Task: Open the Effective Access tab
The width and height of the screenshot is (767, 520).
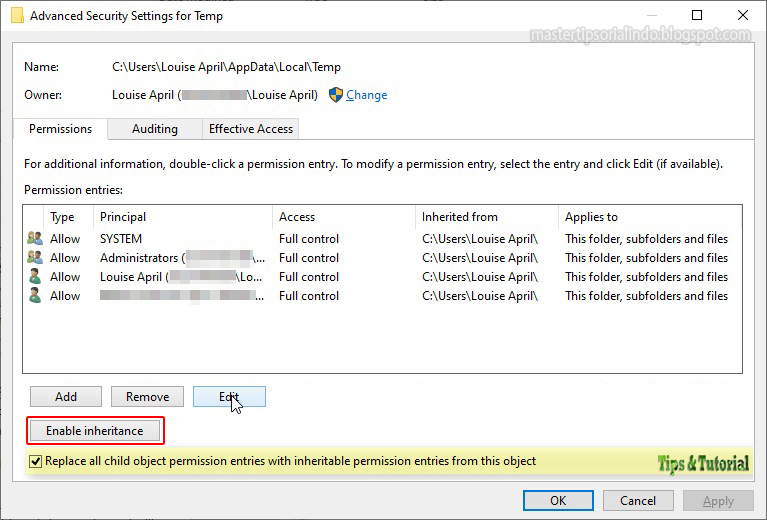Action: point(250,129)
